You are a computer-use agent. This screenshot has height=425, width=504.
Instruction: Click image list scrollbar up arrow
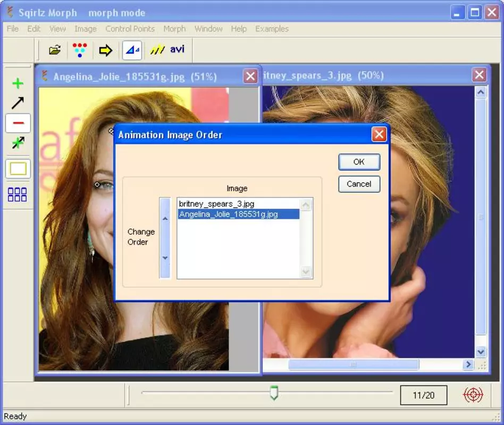click(x=306, y=205)
